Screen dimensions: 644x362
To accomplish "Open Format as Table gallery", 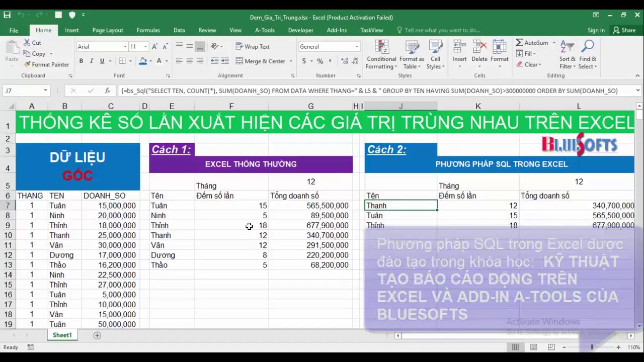I will pyautogui.click(x=412, y=55).
